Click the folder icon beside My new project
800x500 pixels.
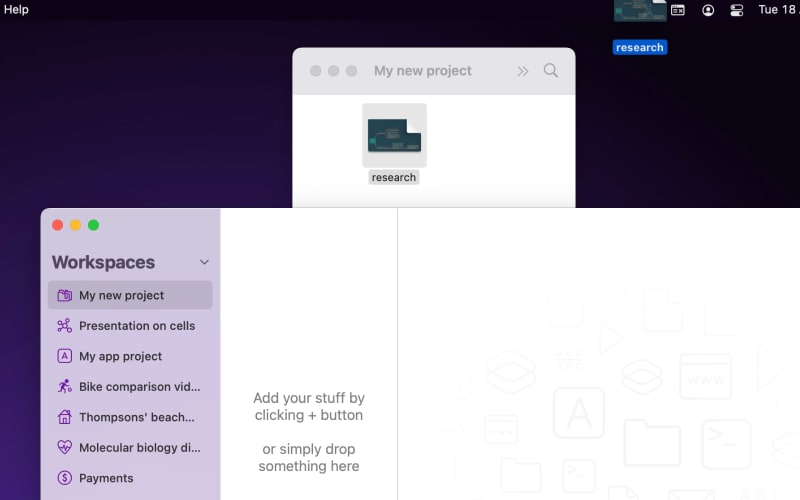point(64,295)
